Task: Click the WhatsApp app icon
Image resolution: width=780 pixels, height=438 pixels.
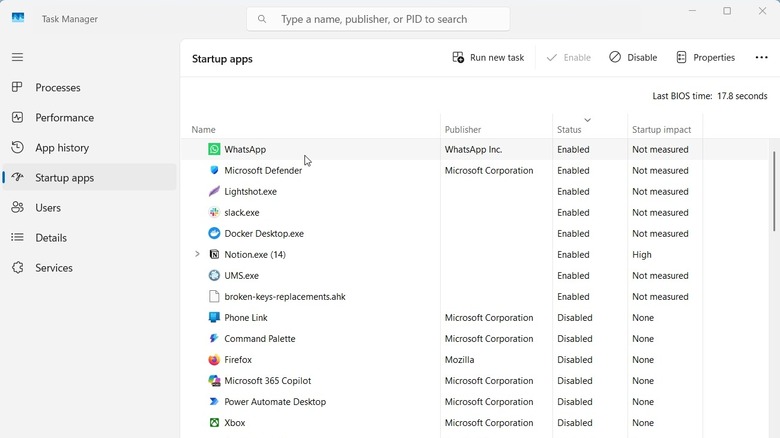Action: pyautogui.click(x=214, y=149)
